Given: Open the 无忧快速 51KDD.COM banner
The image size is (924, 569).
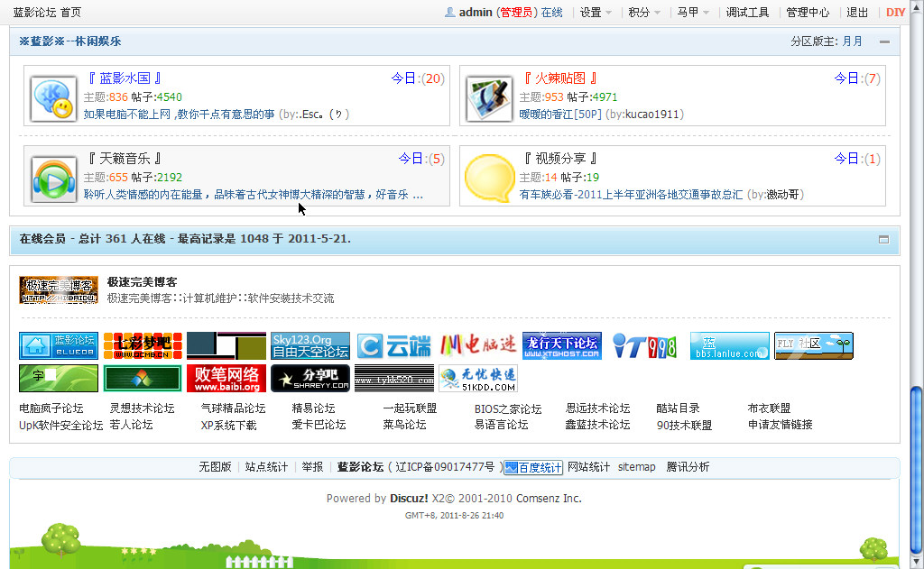Looking at the screenshot, I should (478, 378).
